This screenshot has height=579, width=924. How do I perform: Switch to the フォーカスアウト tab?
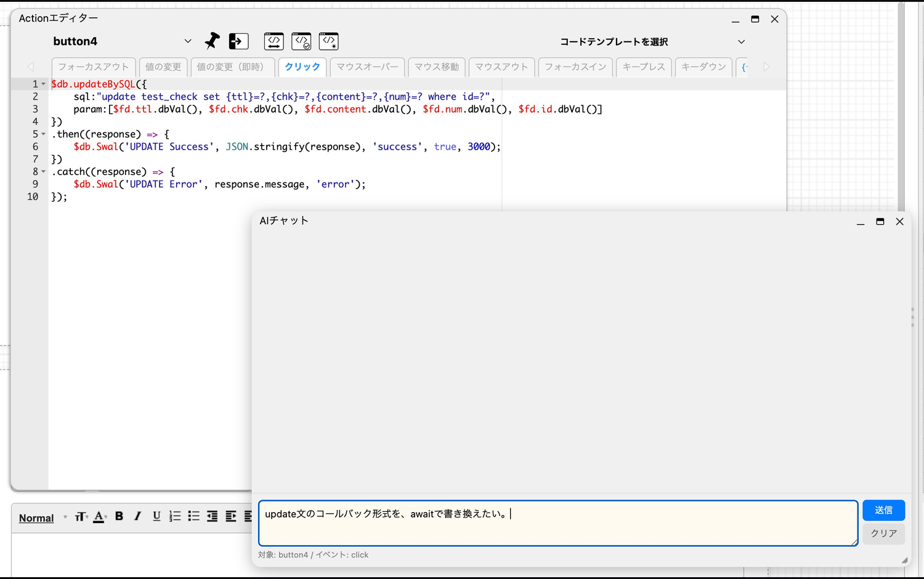click(94, 67)
